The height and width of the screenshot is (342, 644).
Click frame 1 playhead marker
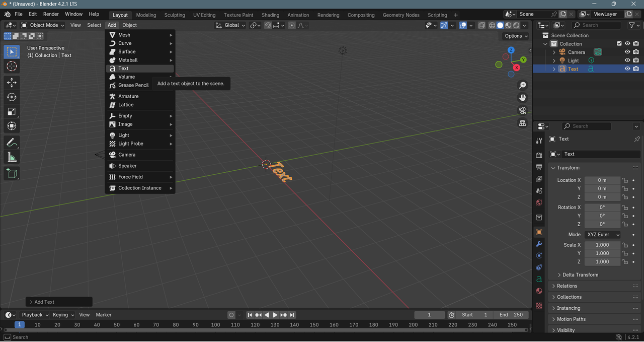19,325
